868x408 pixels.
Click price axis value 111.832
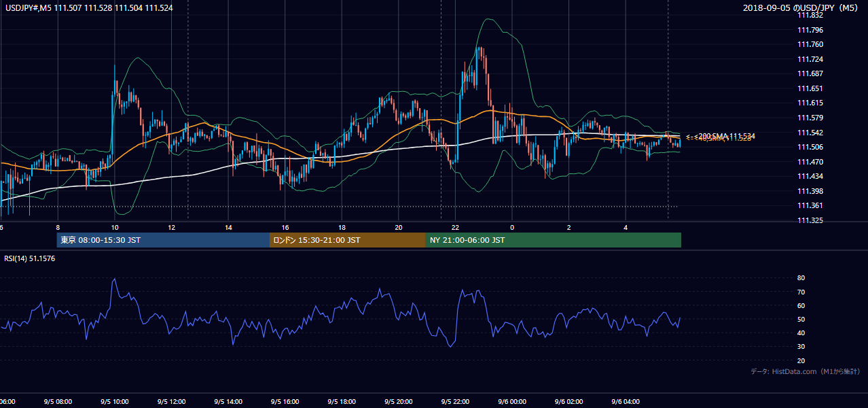coord(810,16)
